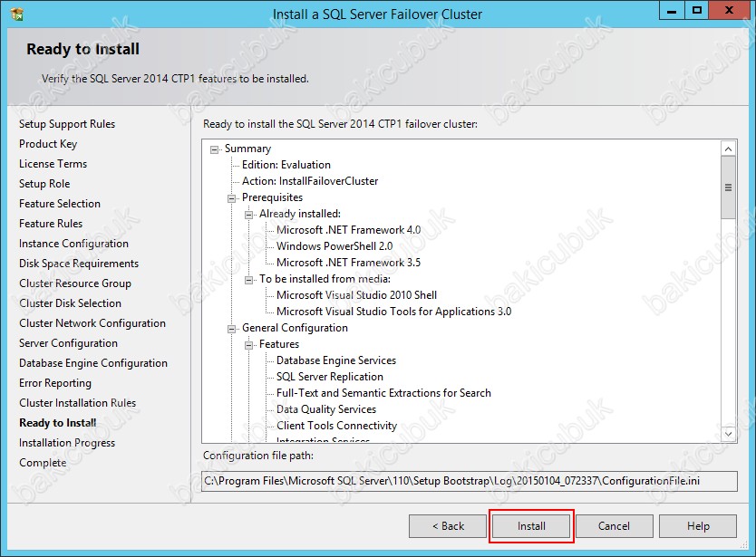The image size is (756, 557).
Task: Cancel the failover cluster setup
Action: (615, 526)
